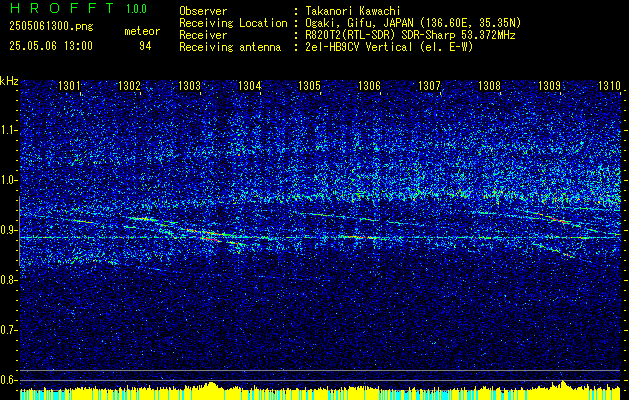Screen dimensions: 629x400
Task: Click frequency axis label 1.0
Action: point(9,180)
